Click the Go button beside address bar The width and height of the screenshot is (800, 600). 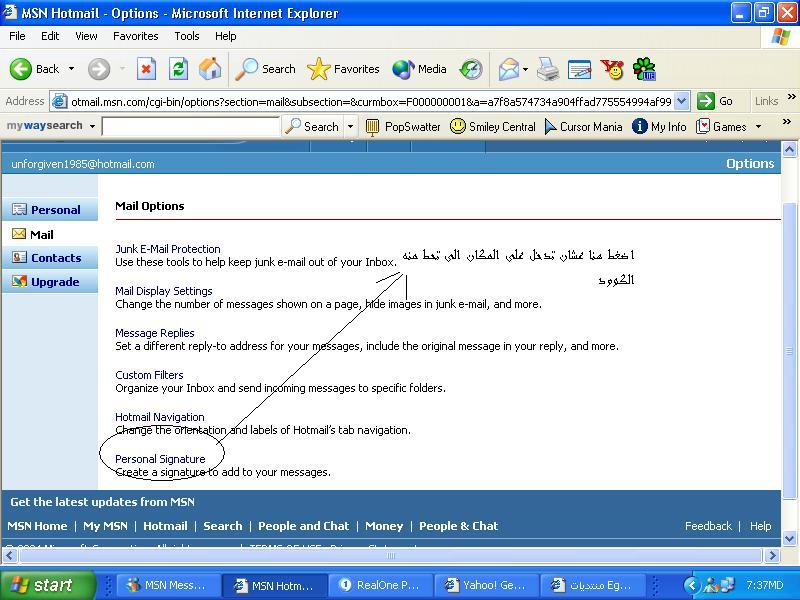click(x=715, y=101)
